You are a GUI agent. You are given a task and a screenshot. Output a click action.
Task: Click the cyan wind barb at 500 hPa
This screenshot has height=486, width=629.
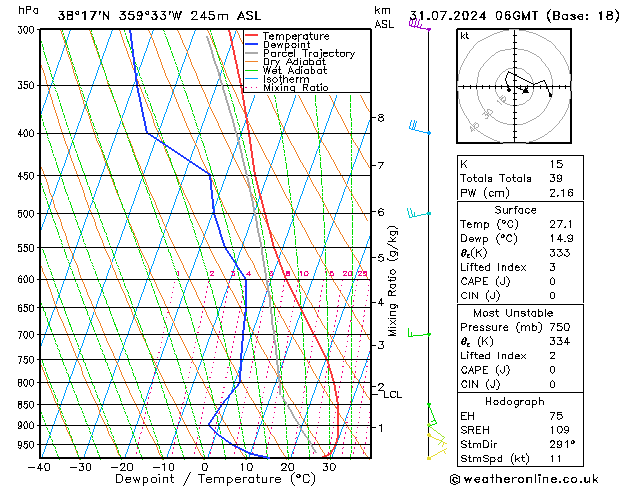(418, 213)
